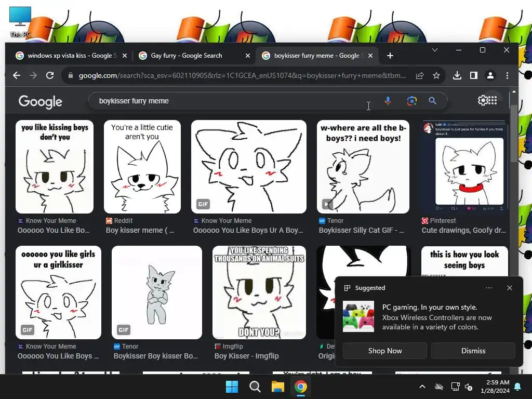This screenshot has width=532, height=399.
Task: Click the OneDrive tray icon
Action: (x=439, y=387)
